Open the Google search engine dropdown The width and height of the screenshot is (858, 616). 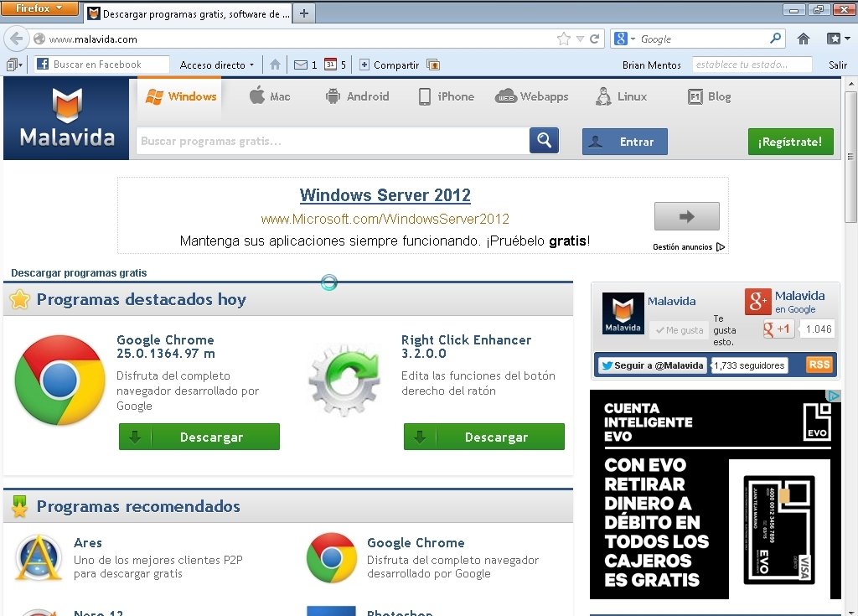[625, 39]
